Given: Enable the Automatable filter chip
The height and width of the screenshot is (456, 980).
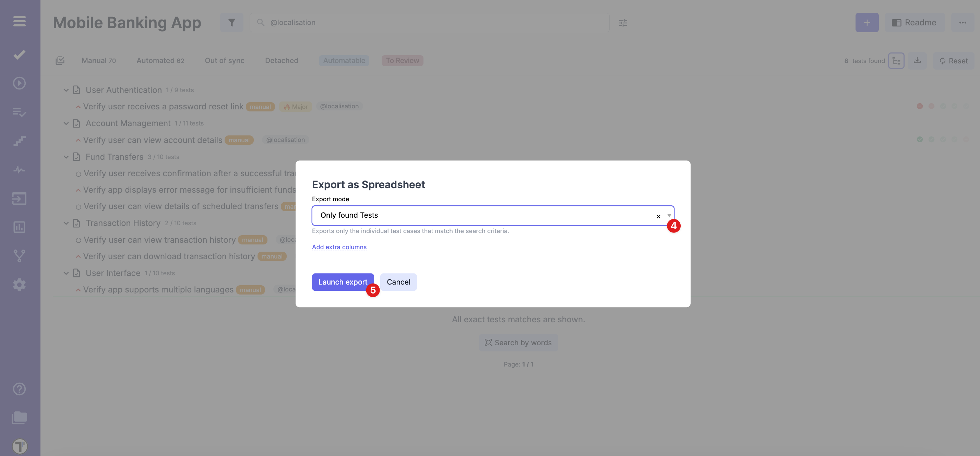Looking at the screenshot, I should [344, 60].
